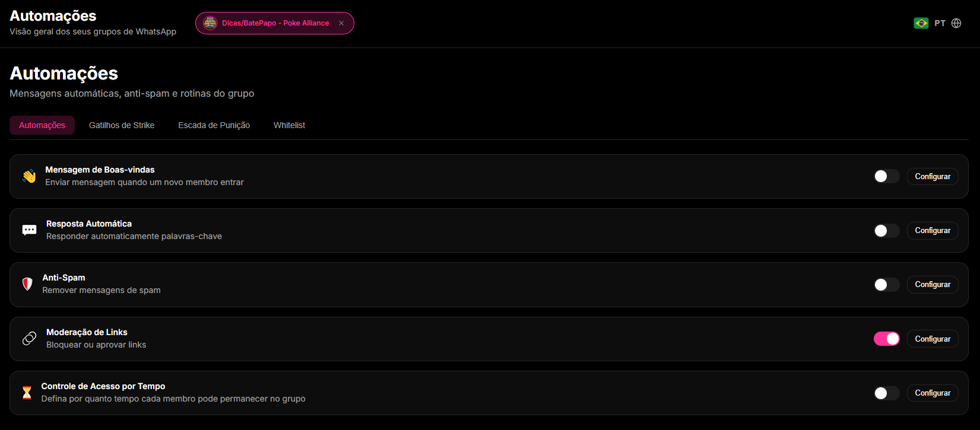The width and height of the screenshot is (980, 430).
Task: Enable the Anti-Spam toggle
Action: [x=887, y=285]
